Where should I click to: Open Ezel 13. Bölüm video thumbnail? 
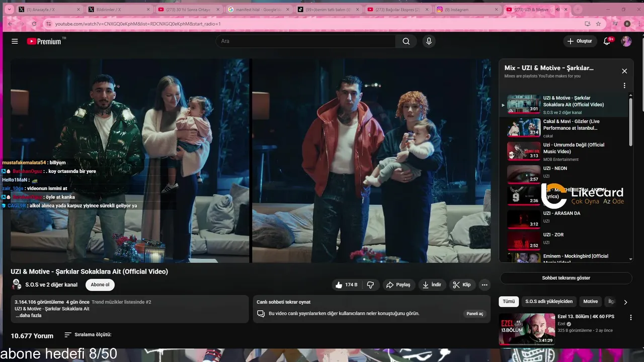click(x=527, y=329)
